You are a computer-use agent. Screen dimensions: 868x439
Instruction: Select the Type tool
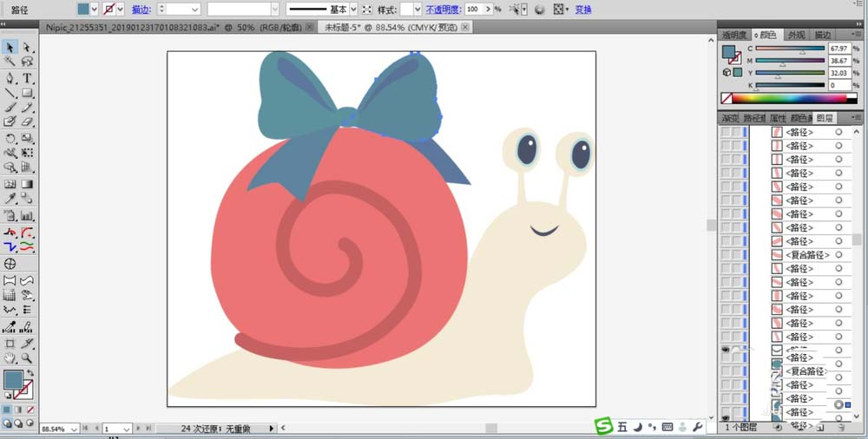click(x=27, y=78)
